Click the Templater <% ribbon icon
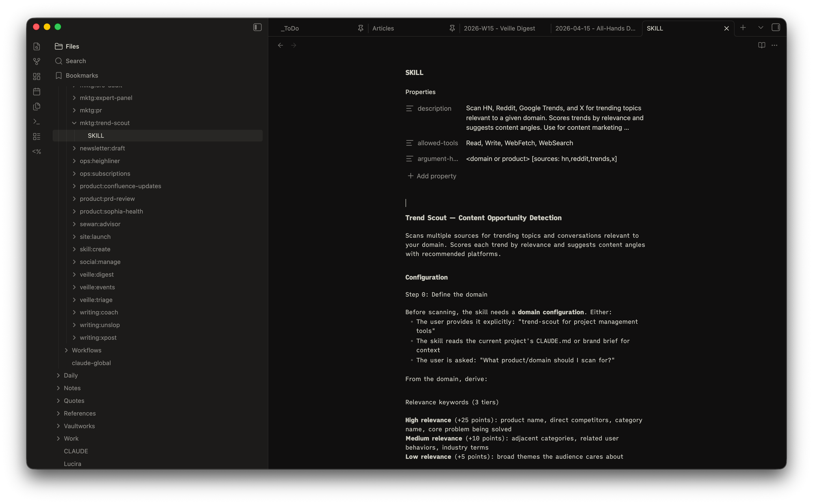Image resolution: width=813 pixels, height=504 pixels. pos(37,152)
